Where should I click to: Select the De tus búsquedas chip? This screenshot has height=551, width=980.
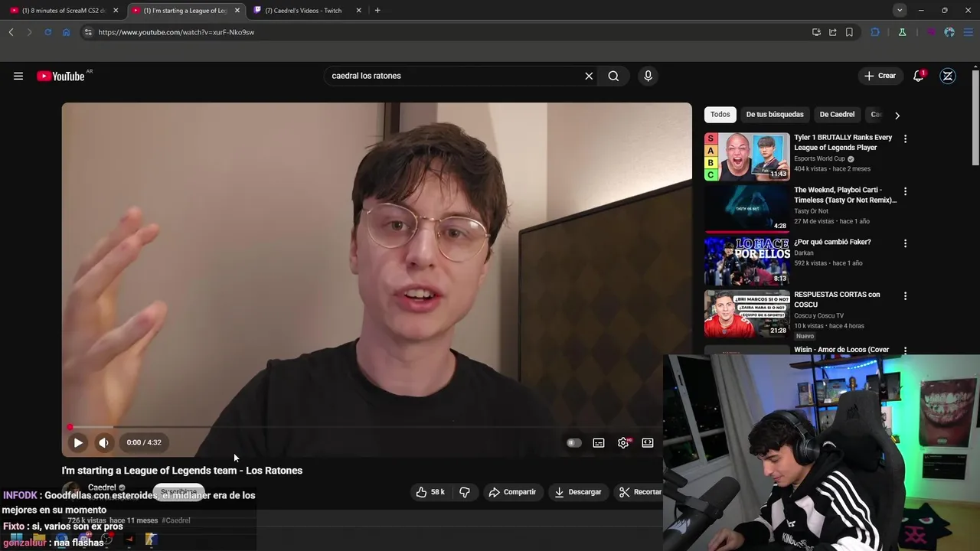pyautogui.click(x=775, y=115)
